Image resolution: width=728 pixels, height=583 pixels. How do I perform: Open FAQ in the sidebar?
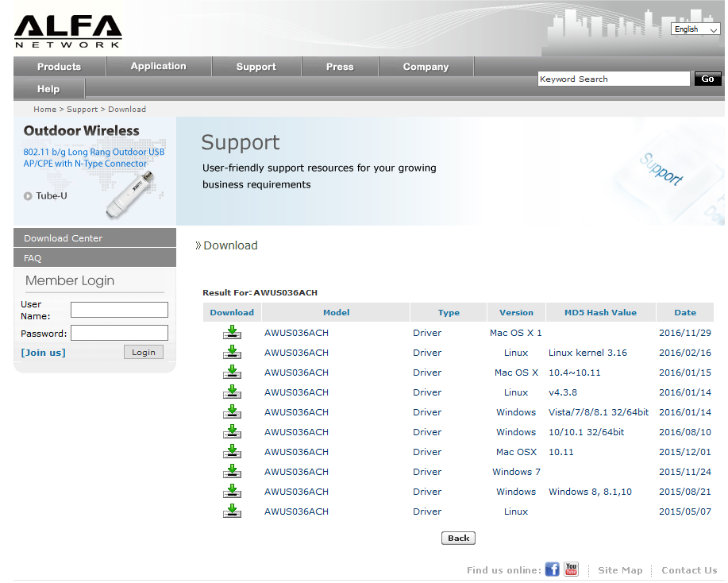(x=94, y=258)
